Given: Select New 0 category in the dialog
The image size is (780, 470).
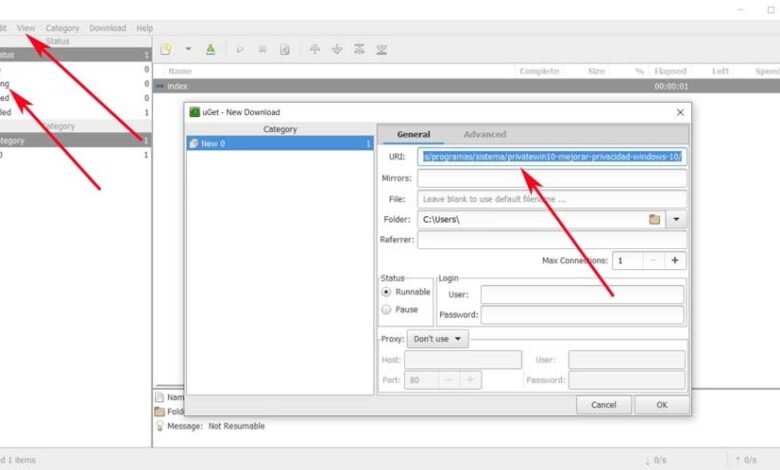Looking at the screenshot, I should coord(280,144).
